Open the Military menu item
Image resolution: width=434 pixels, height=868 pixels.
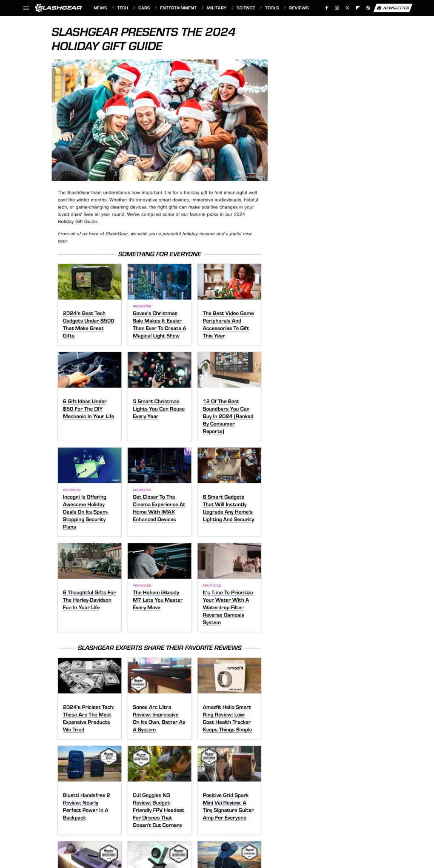217,8
